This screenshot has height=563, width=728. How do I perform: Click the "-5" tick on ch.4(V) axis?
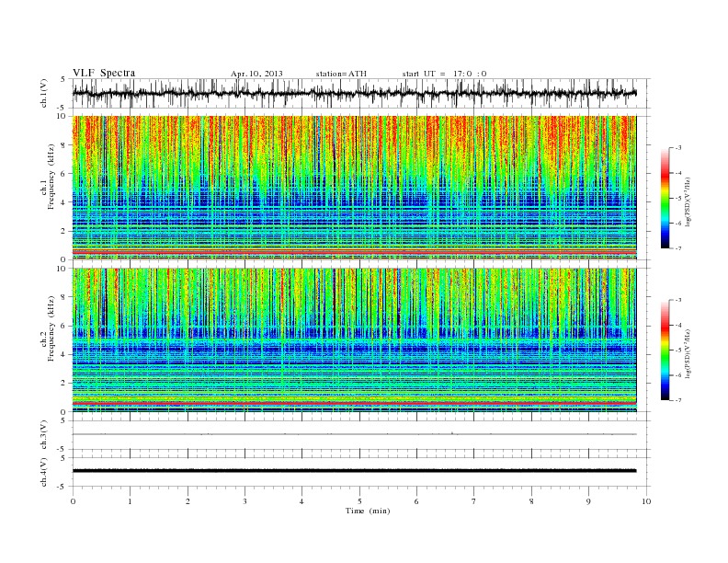pyautogui.click(x=62, y=487)
